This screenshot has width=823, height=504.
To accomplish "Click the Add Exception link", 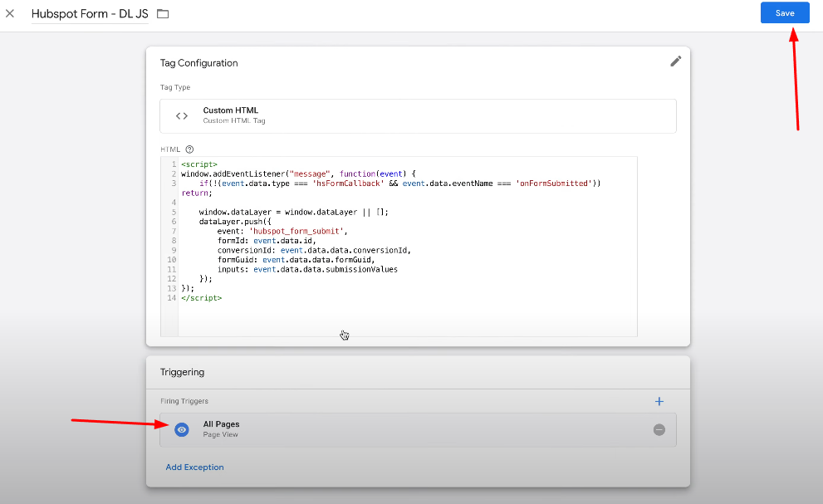I will 194,467.
